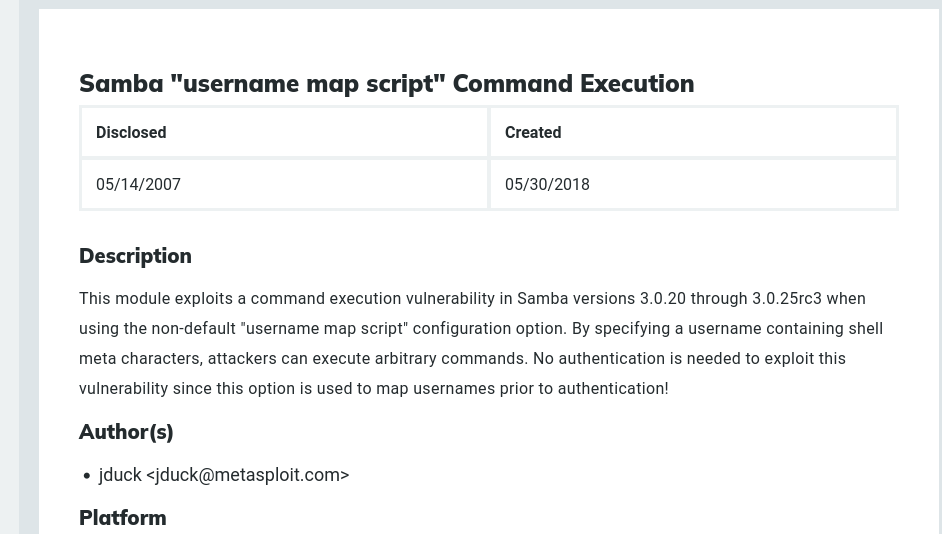Screen dimensions: 942x534
Task: Click the Samba "username map script" page title
Action: point(386,83)
